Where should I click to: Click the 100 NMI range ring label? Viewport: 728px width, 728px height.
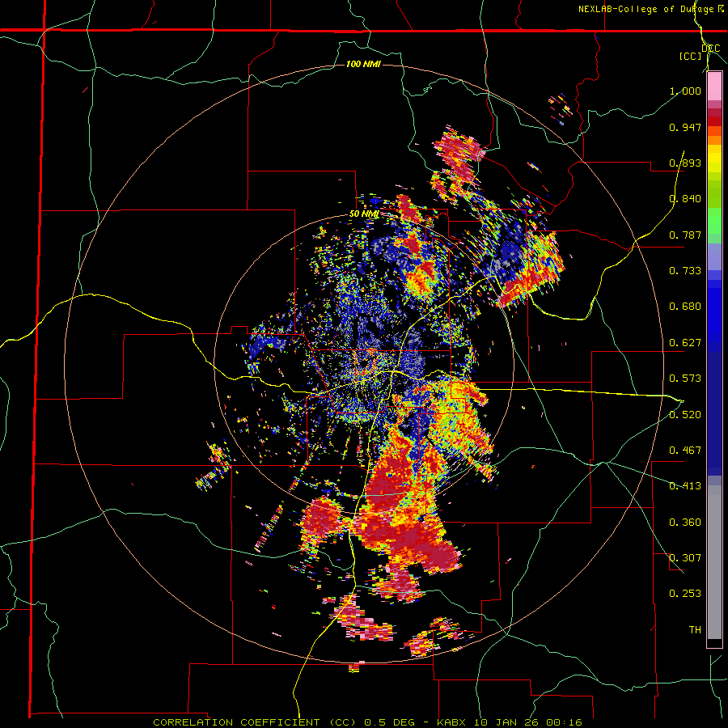tap(363, 64)
